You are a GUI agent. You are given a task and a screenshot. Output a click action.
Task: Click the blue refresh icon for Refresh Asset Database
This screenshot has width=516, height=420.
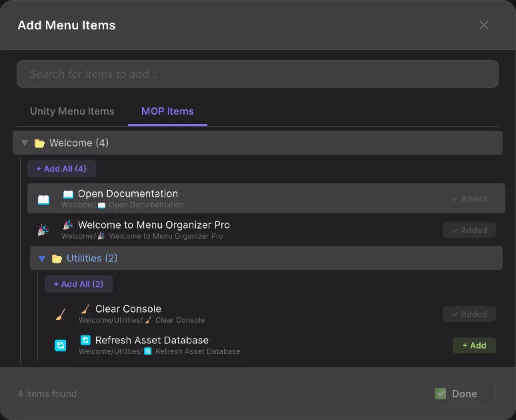point(61,345)
